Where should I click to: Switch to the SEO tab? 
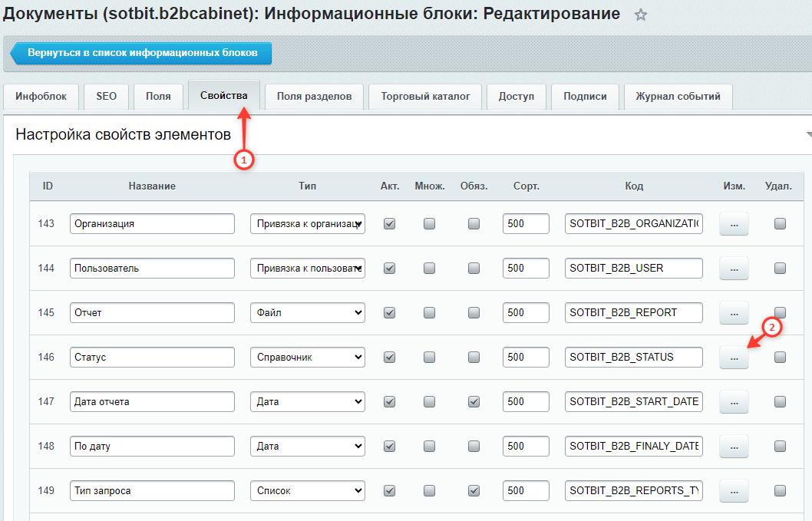pos(106,97)
